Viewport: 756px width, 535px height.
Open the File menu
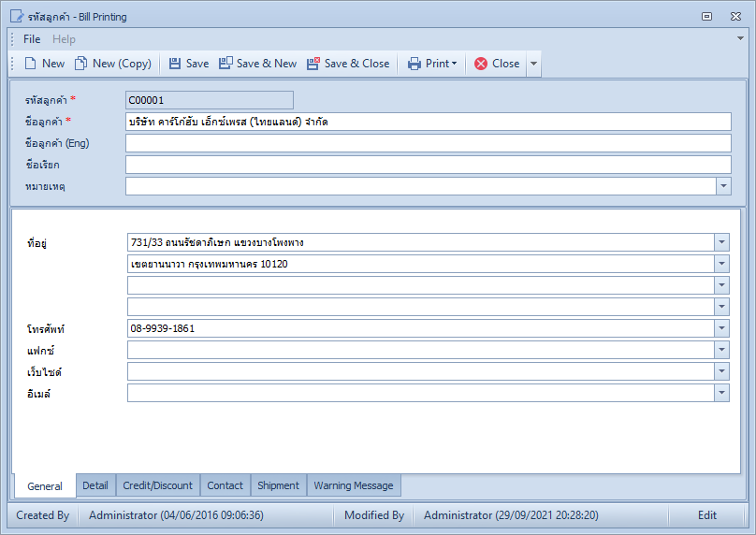(x=32, y=39)
